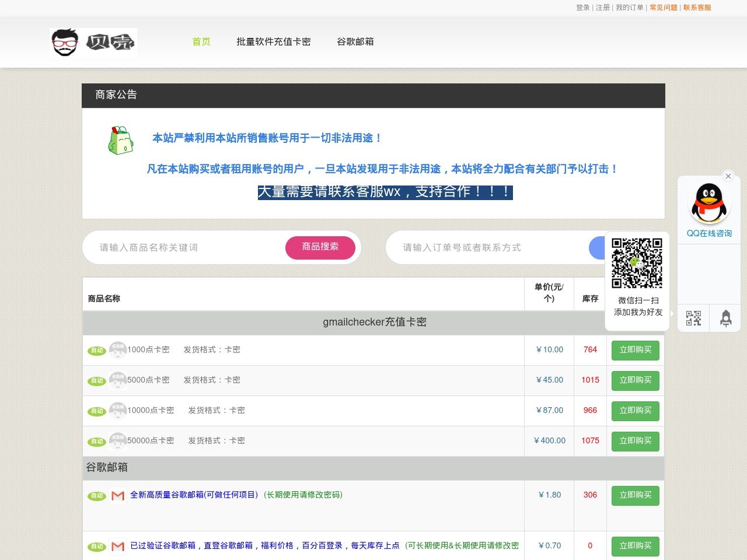Click the 自动 badge on 5000点卡密 row
Image resolution: width=747 pixels, height=560 pixels.
point(97,381)
